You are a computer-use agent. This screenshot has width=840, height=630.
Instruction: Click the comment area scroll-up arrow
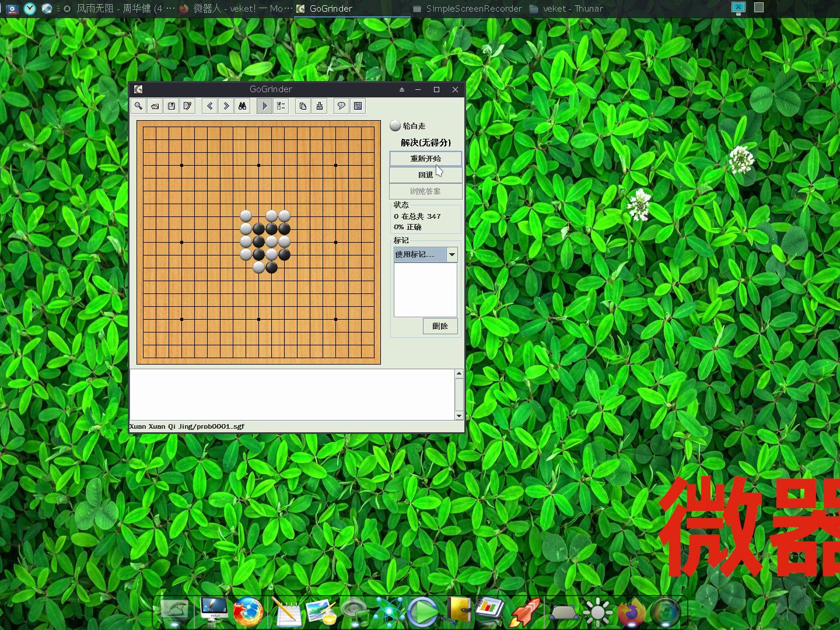pyautogui.click(x=459, y=373)
